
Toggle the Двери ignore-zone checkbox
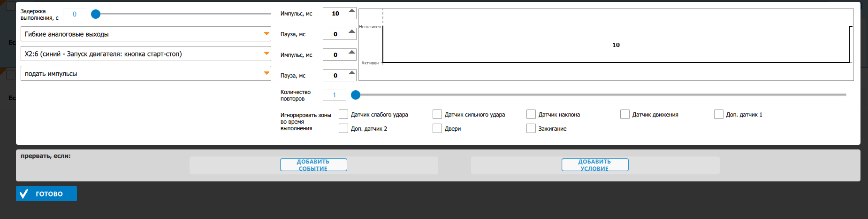click(437, 128)
